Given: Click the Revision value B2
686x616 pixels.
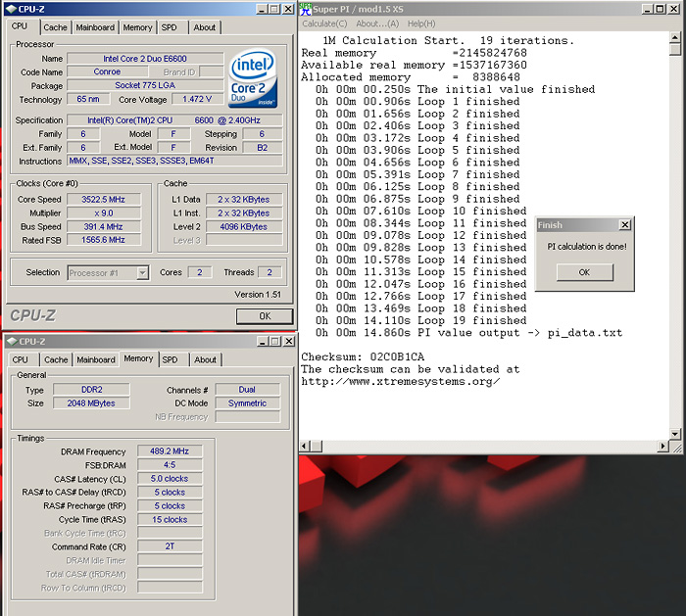Looking at the screenshot, I should point(262,148).
